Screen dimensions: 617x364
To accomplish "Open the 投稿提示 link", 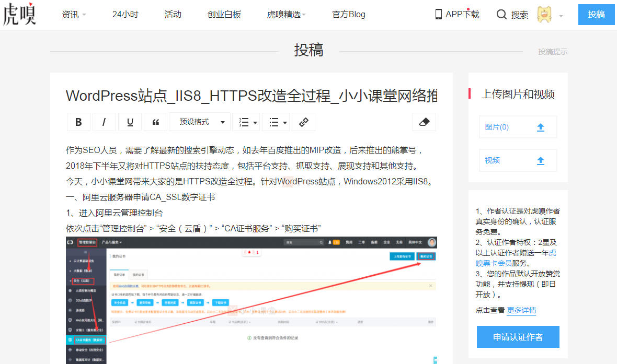I will pyautogui.click(x=553, y=52).
